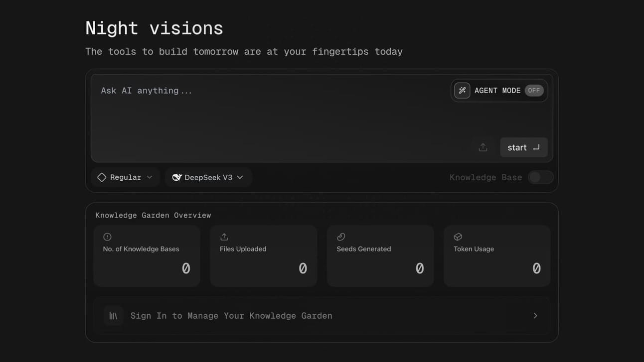Click the info icon above No. of Knowledge Bases
Image resolution: width=644 pixels, height=362 pixels.
pos(107,237)
